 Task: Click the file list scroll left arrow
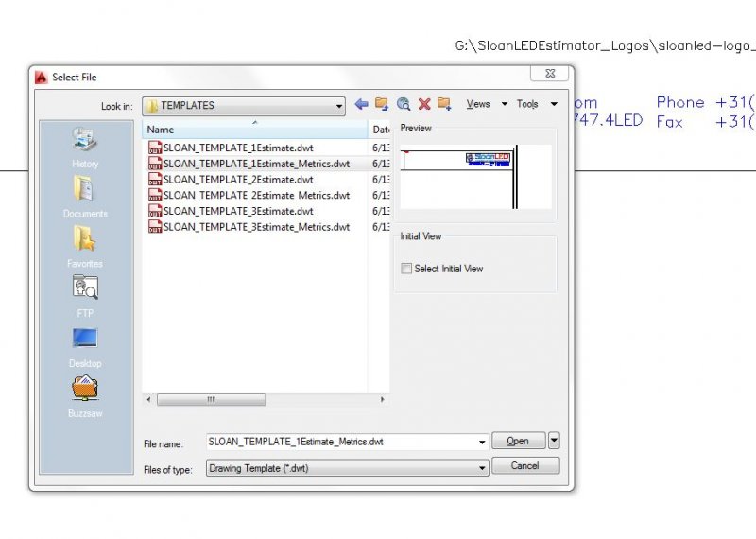[x=148, y=400]
